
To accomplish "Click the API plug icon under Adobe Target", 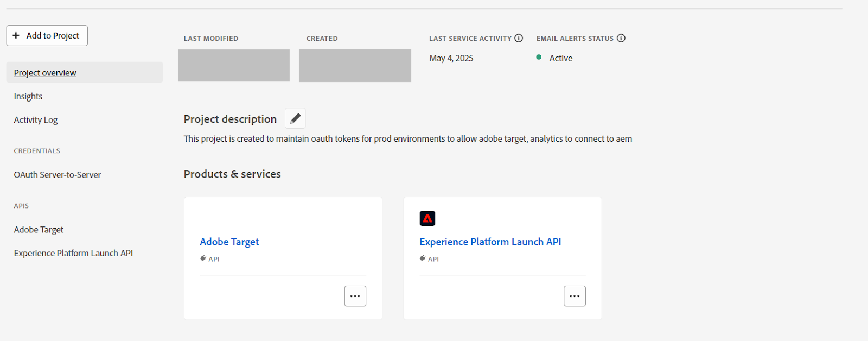I will (x=203, y=258).
